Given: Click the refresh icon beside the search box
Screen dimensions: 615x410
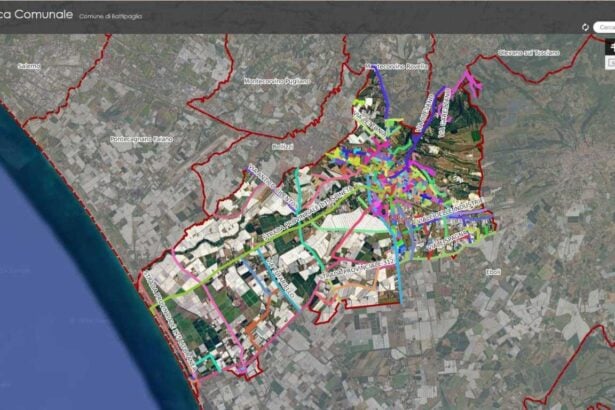Looking at the screenshot, I should (586, 27).
